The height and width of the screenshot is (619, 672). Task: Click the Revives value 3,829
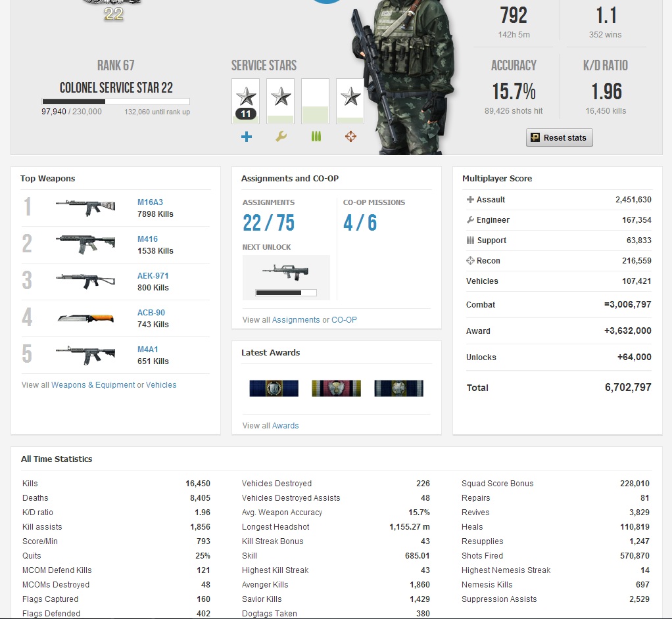point(639,513)
